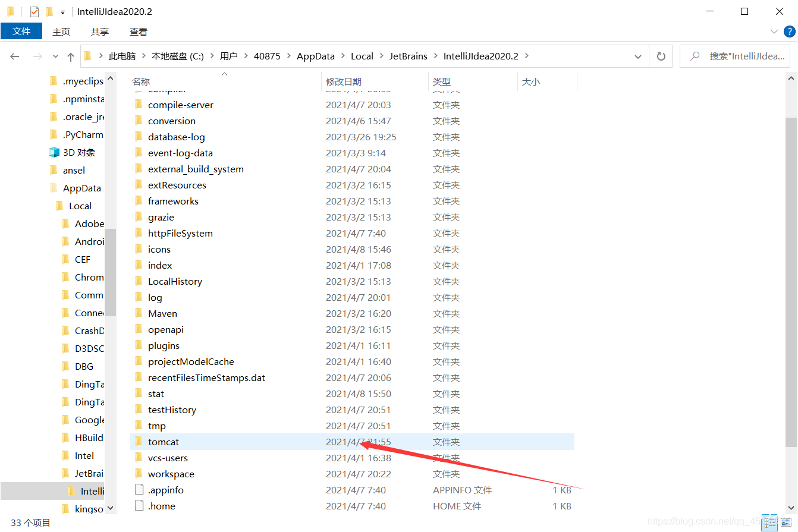Click the plugins folder icon

[139, 345]
